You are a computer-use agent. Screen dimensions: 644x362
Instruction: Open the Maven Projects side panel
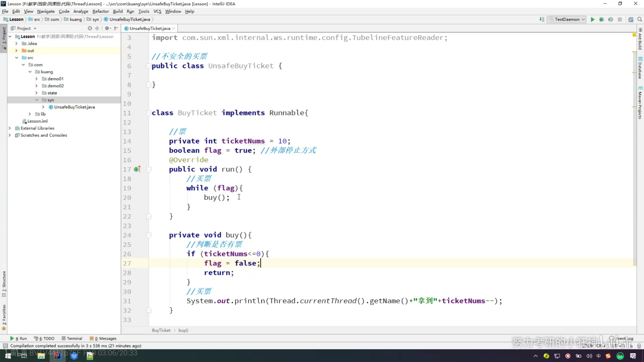640,103
